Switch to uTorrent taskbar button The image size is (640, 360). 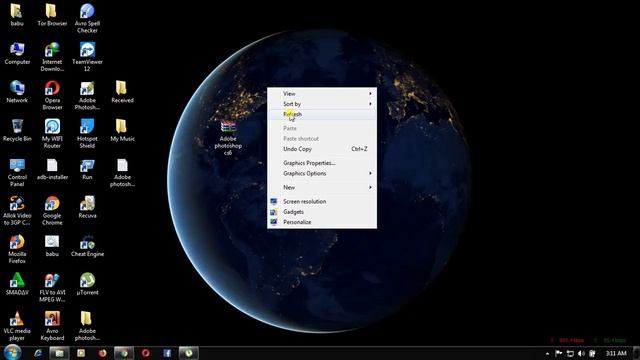(189, 353)
